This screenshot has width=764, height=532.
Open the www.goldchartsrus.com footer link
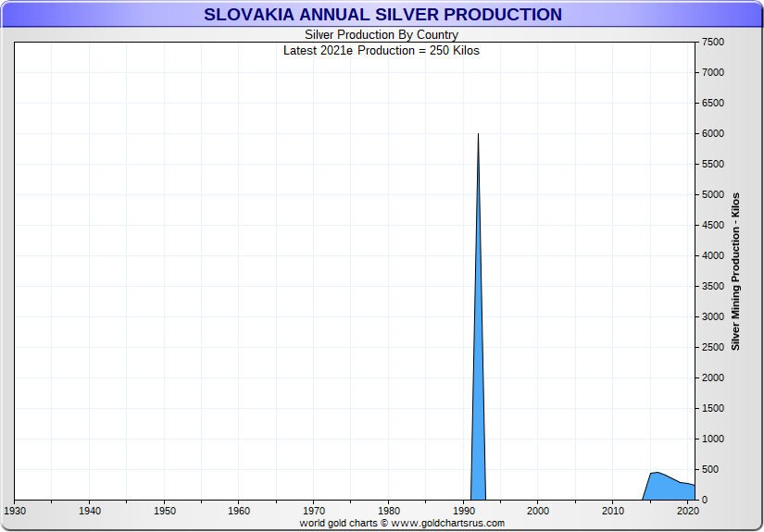448,523
